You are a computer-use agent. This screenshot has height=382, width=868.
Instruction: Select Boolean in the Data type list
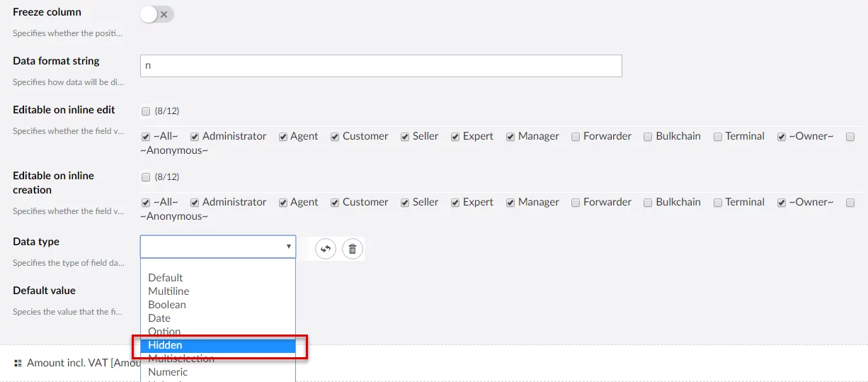point(167,305)
